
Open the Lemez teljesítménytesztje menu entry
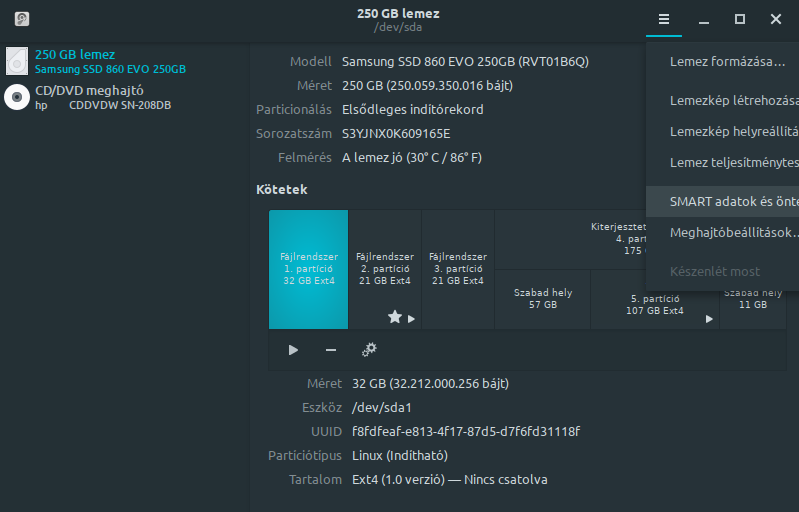point(723,163)
